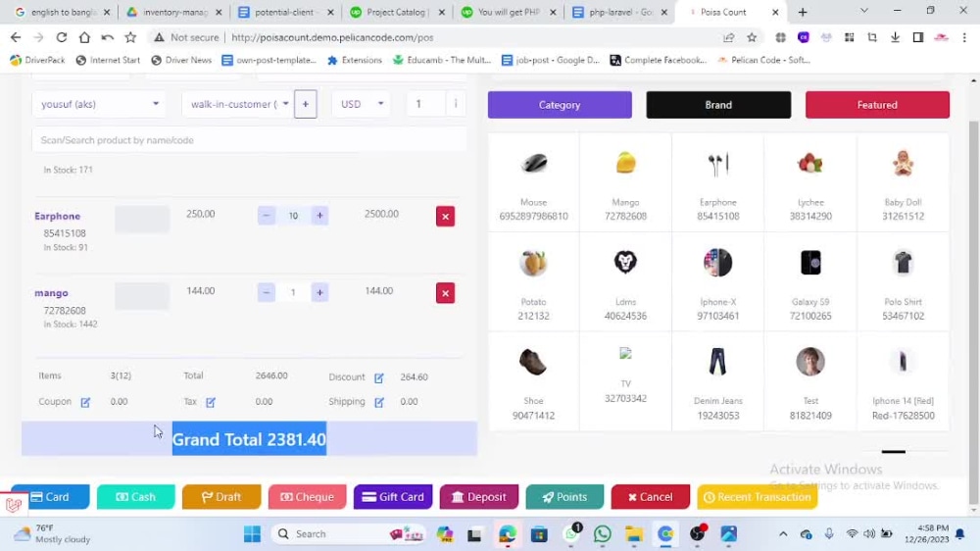Switch to english to bangla browser tab
This screenshot has width=980, height=551.
click(x=63, y=12)
